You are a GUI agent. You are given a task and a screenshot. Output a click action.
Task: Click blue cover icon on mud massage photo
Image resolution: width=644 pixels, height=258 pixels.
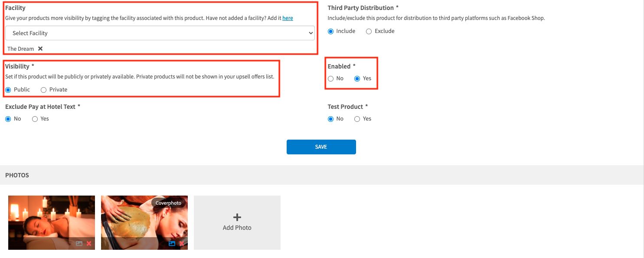tap(172, 244)
